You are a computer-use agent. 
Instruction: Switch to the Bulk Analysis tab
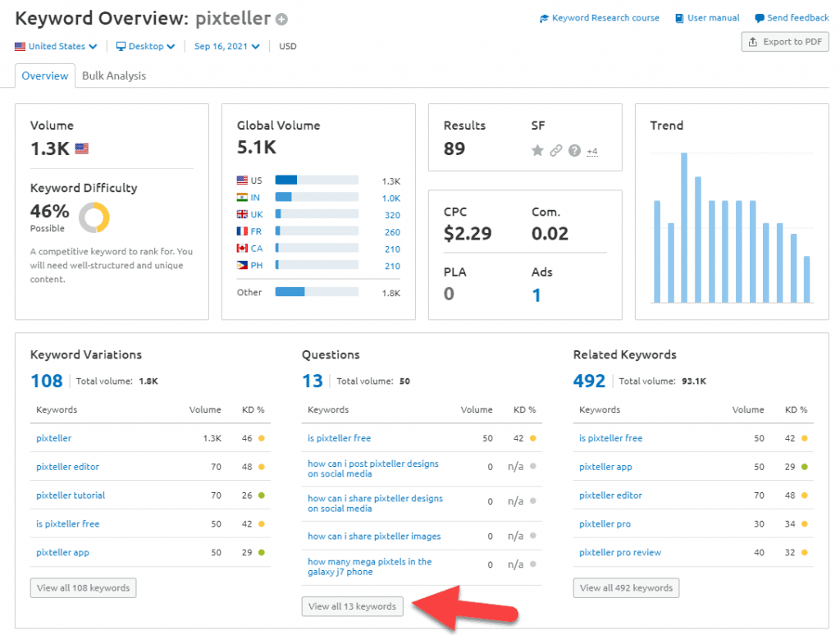(114, 75)
